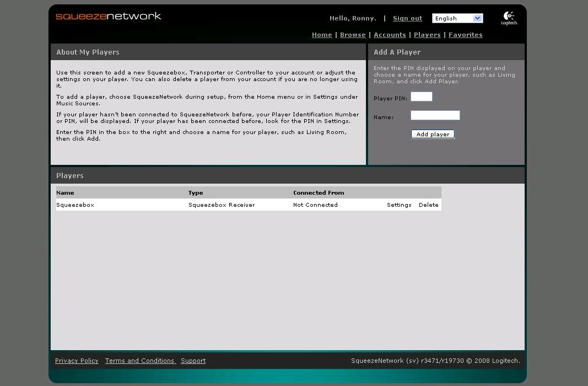The height and width of the screenshot is (386, 588).
Task: Click the Add A Player heading
Action: tap(397, 52)
